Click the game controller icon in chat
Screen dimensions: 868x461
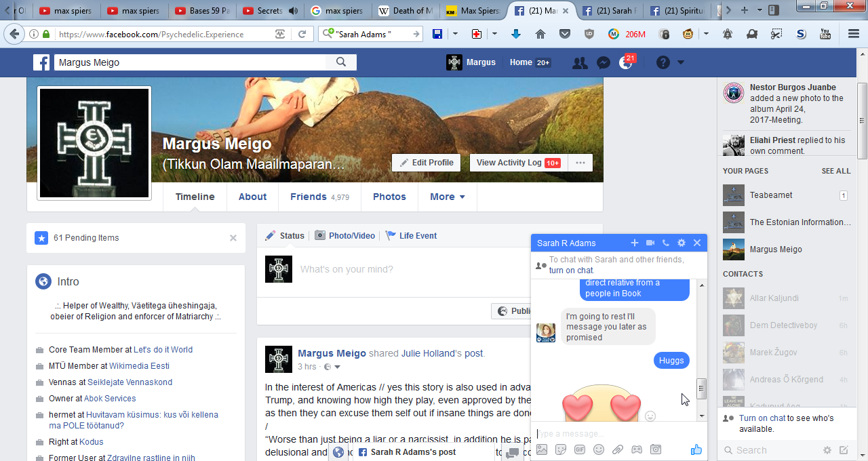(637, 449)
